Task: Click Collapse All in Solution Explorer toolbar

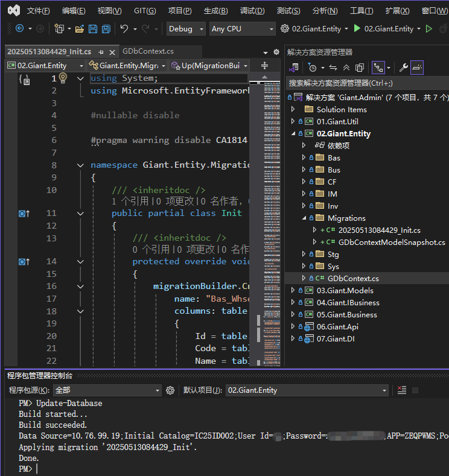Action: click(346, 68)
